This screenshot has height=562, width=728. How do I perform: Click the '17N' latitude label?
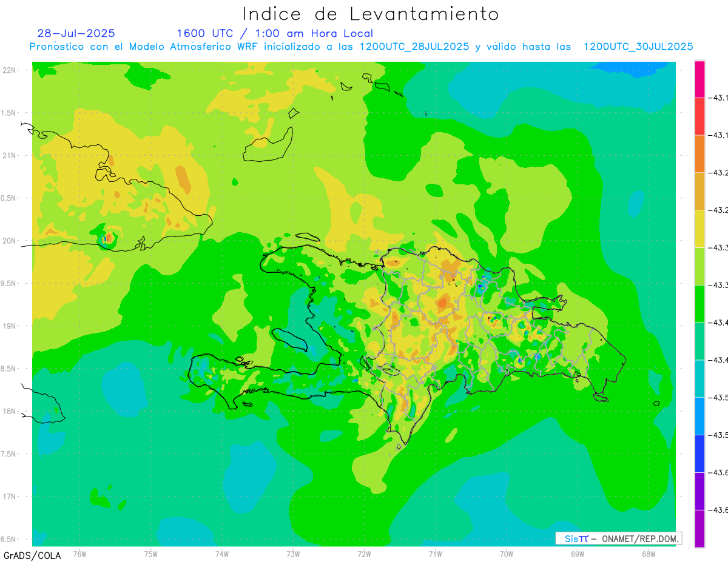pos(10,497)
